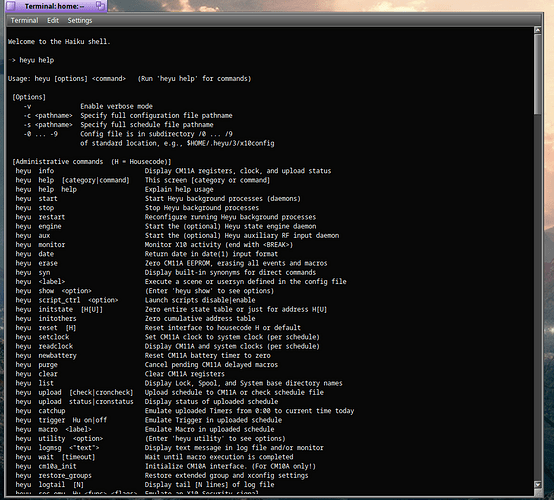Click 'Display CM11A registers, clock, and upload status' description
554x500 pixels.
tap(238, 171)
